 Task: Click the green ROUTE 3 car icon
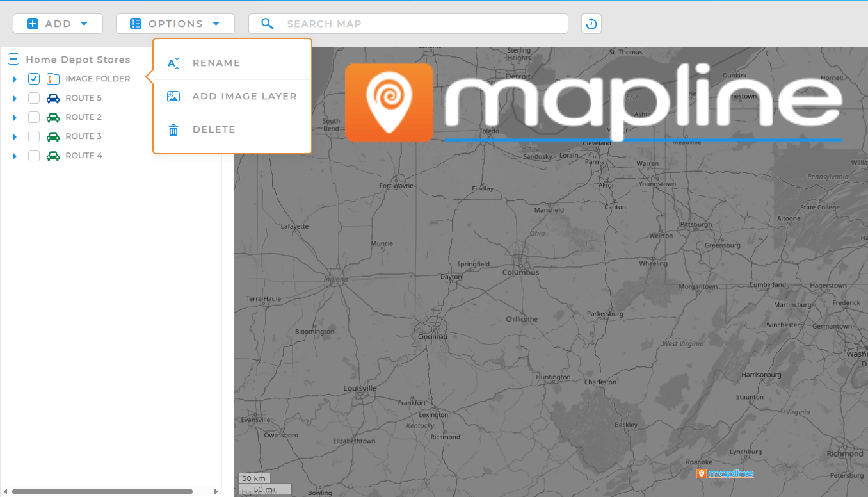tap(53, 136)
